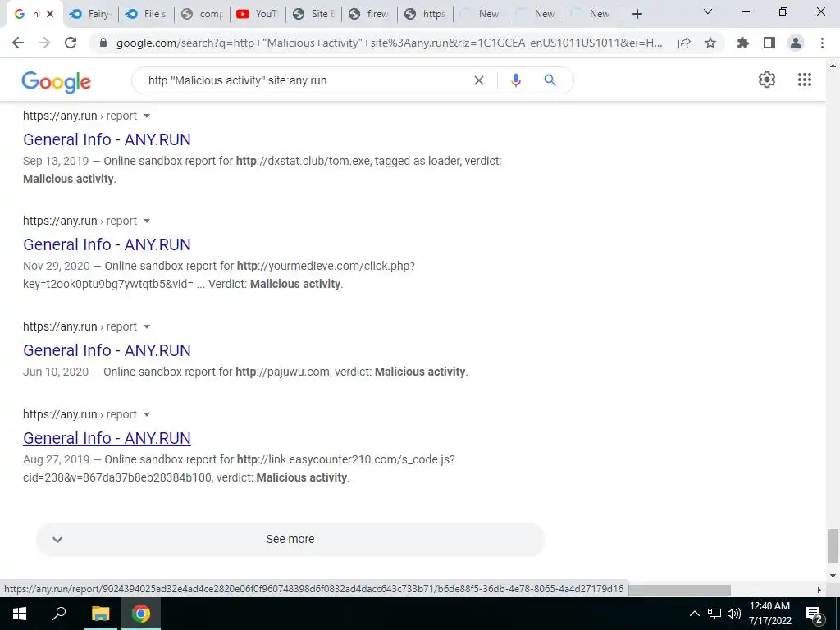Open volume control tray icon
Viewport: 840px width, 630px height.
pos(734,614)
